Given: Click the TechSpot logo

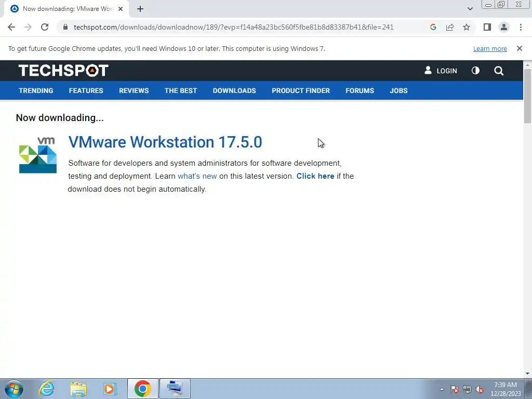Looking at the screenshot, I should 63,71.
